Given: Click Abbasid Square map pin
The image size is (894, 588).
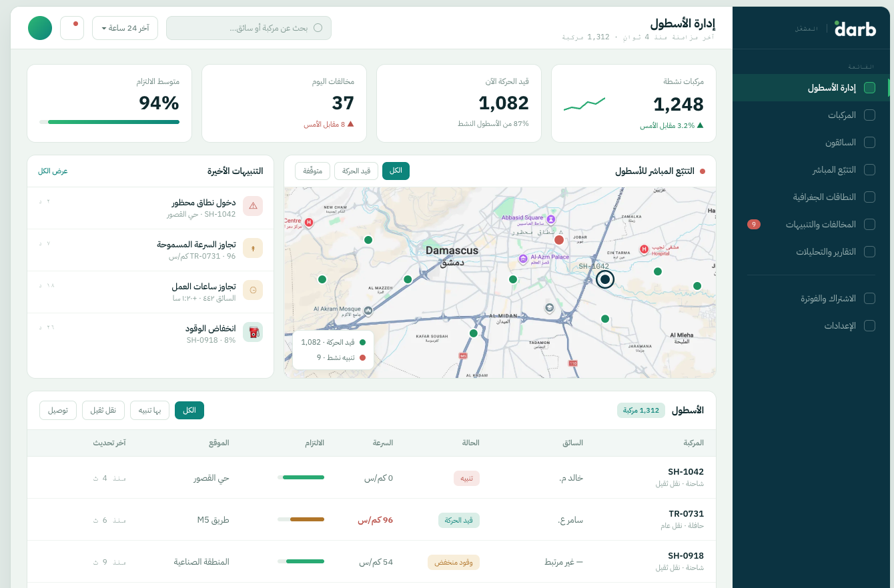Looking at the screenshot, I should 550,219.
